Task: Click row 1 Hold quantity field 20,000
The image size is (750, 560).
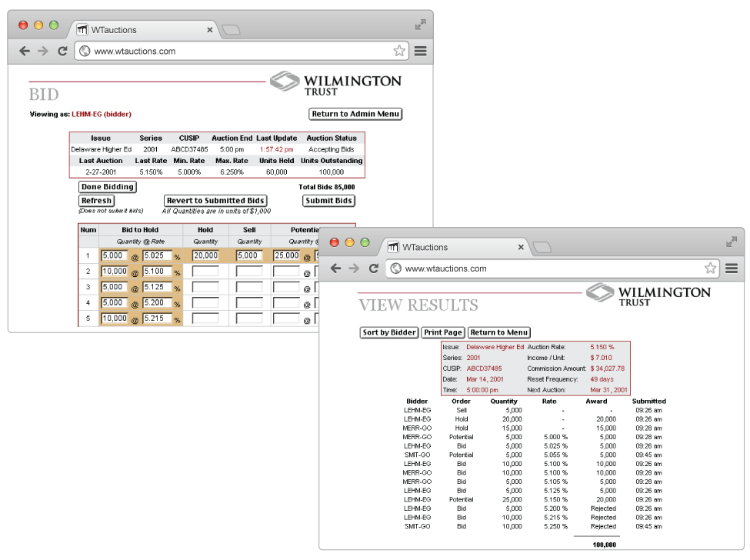Action: tap(205, 256)
